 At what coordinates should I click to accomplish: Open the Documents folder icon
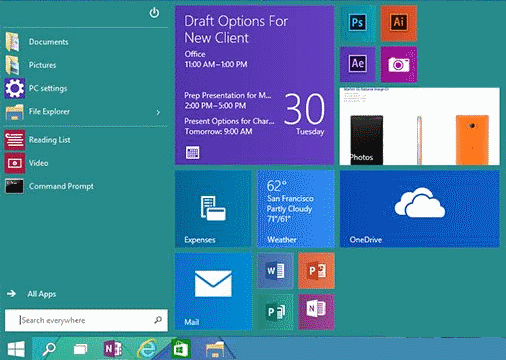(12, 42)
